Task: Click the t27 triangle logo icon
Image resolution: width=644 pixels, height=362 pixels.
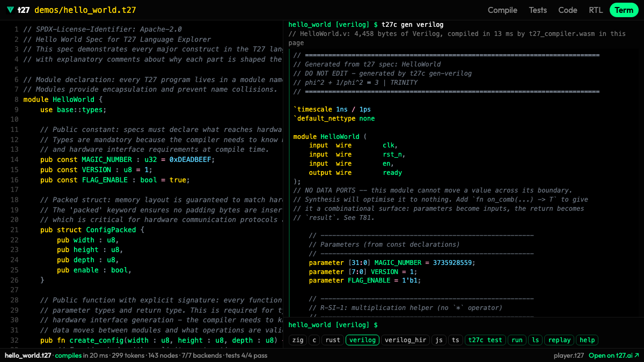Action: click(11, 10)
